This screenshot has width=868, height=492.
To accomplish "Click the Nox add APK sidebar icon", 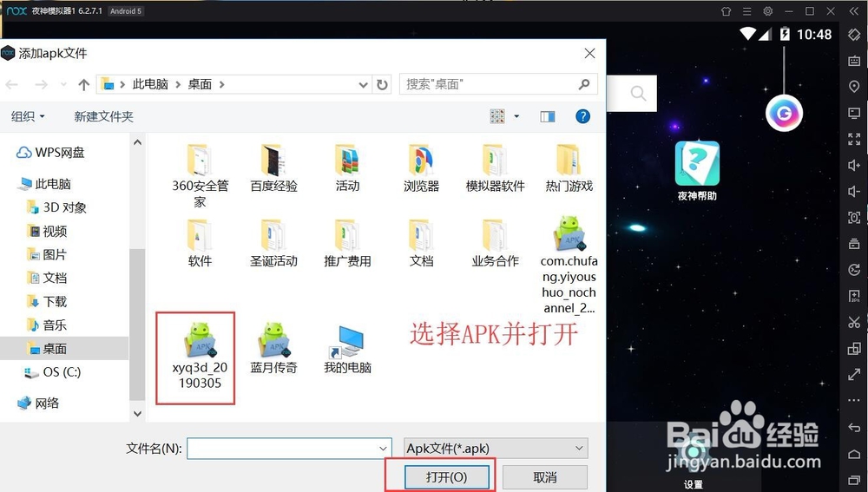I will 854,296.
